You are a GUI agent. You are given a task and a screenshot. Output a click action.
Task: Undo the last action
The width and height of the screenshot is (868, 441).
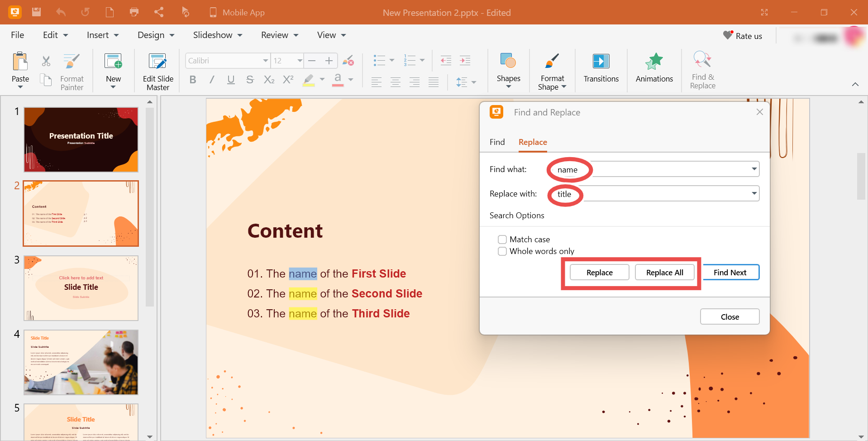click(61, 12)
